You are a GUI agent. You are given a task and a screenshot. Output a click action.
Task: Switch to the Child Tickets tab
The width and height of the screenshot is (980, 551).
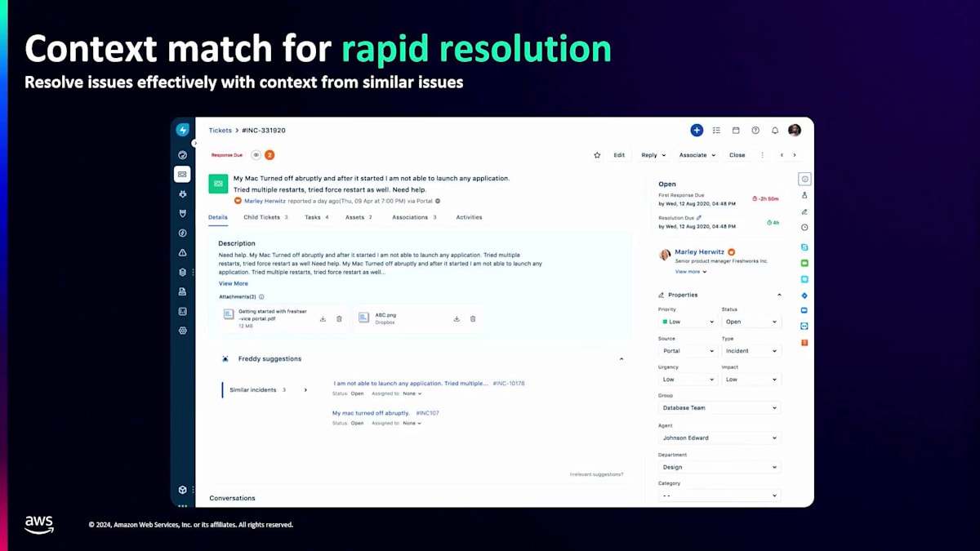point(265,217)
